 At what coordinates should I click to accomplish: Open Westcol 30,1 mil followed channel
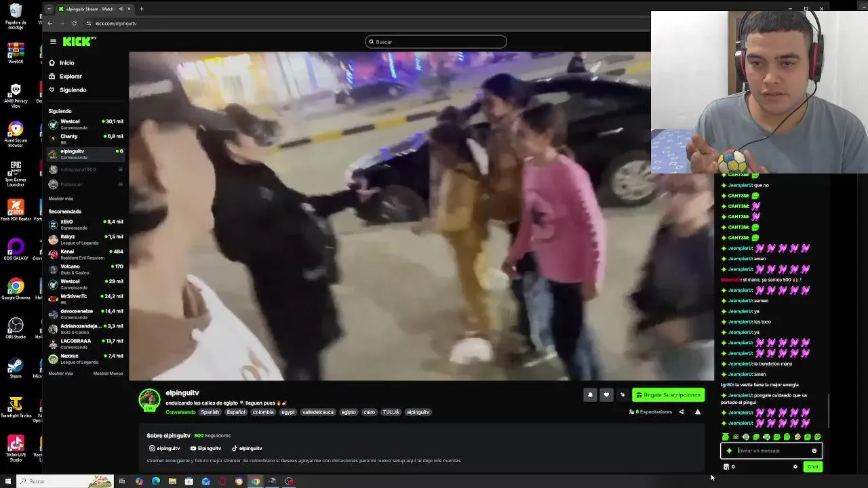(86, 124)
